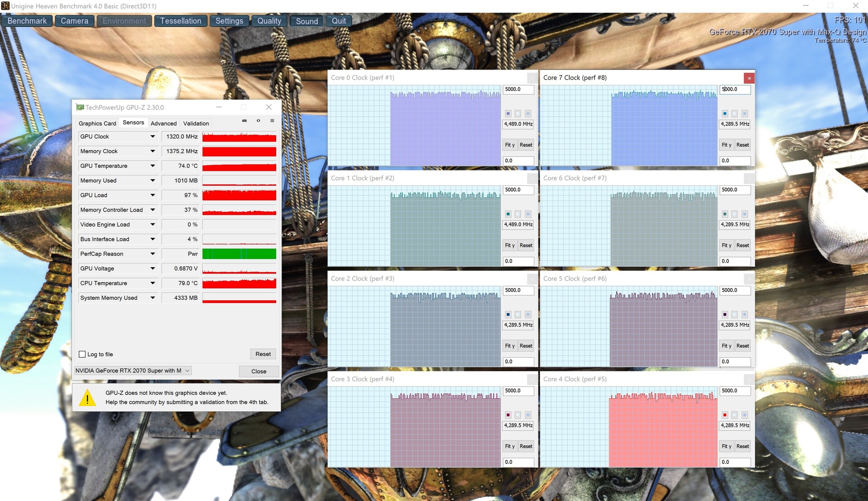Click the 4,489.0 MHz reading in Core 1 Clock

[x=519, y=224]
